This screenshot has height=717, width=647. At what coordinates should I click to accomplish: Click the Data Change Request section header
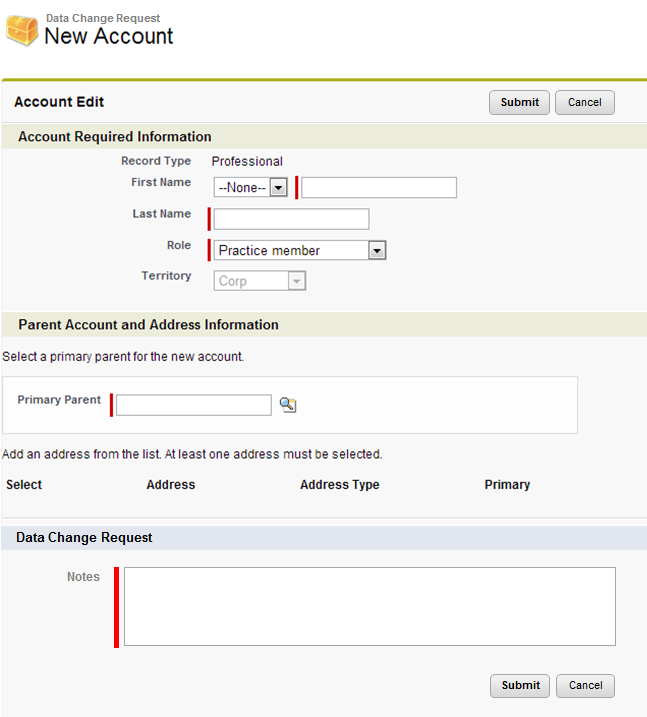pos(84,538)
